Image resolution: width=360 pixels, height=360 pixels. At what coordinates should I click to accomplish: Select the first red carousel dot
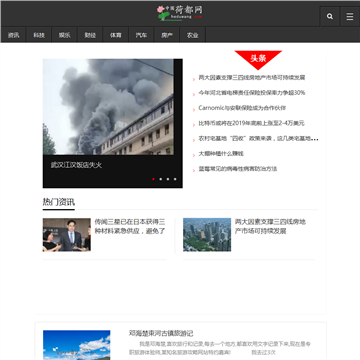click(x=153, y=179)
